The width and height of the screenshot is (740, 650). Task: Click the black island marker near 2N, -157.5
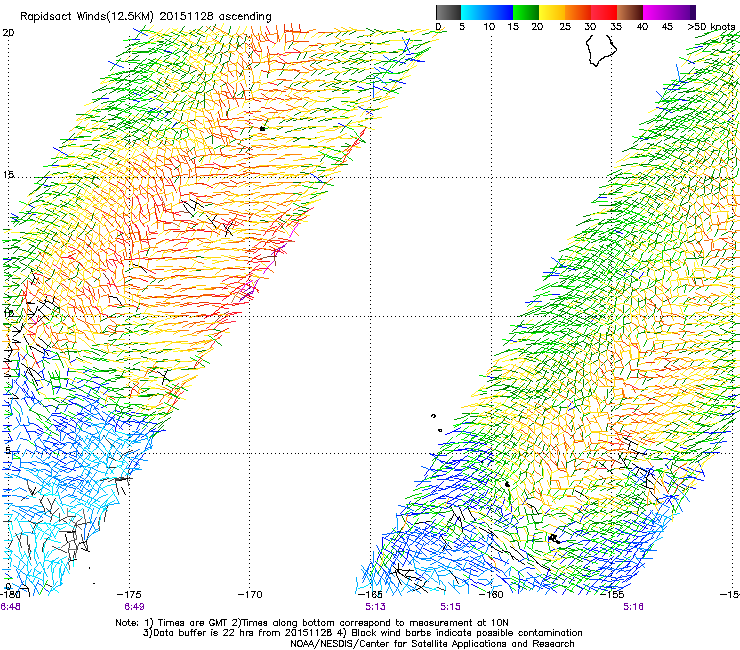tap(555, 539)
